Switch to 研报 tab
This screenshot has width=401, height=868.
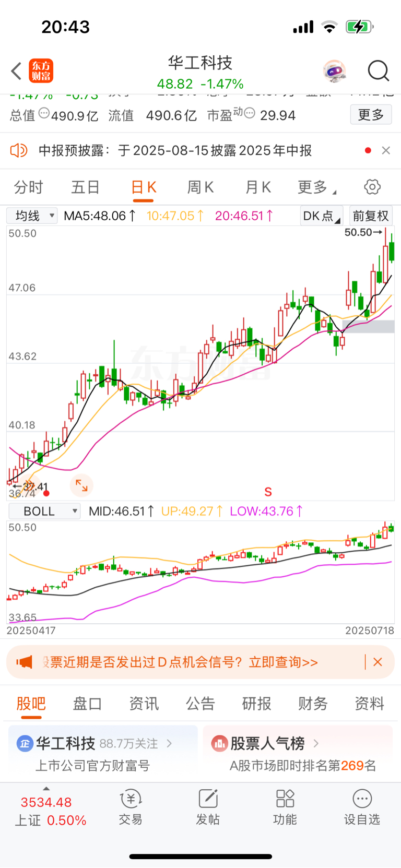(x=257, y=704)
